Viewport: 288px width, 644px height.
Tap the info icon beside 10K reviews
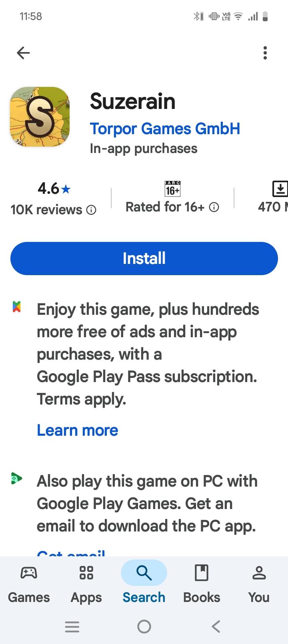click(92, 210)
